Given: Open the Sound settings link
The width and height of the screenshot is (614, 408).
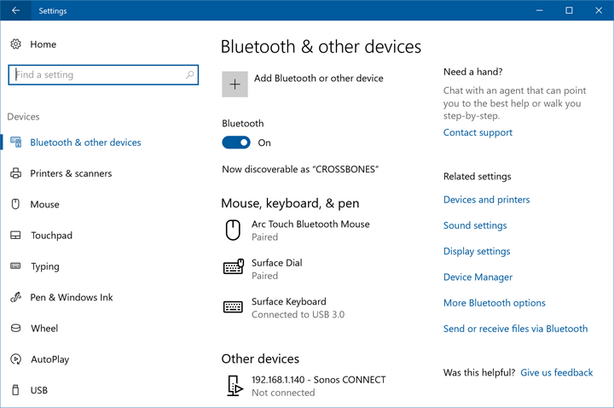Looking at the screenshot, I should pyautogui.click(x=475, y=225).
